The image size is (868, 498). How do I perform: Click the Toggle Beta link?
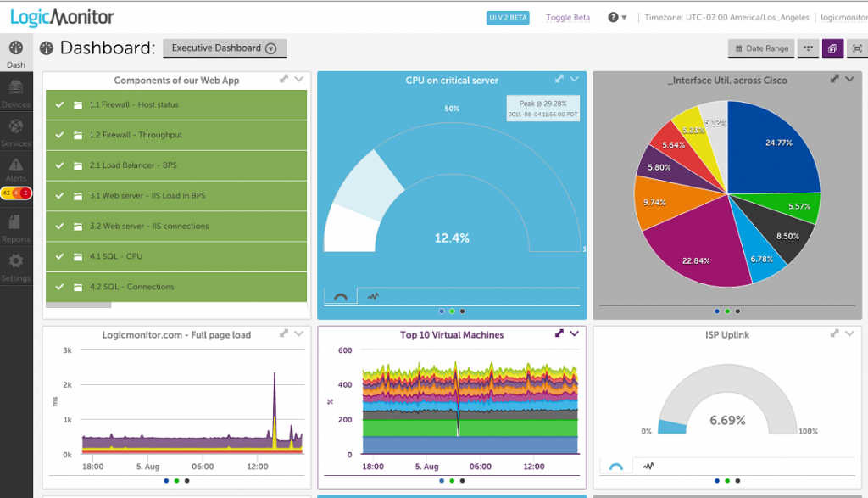(567, 16)
